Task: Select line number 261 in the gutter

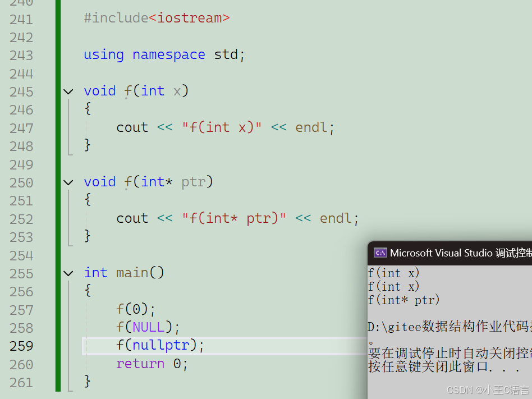Action: coord(21,383)
